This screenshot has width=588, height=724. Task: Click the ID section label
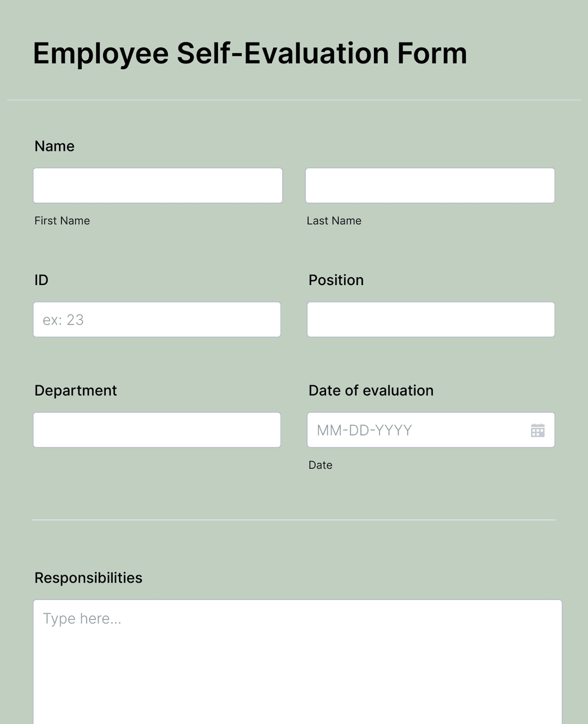point(41,280)
